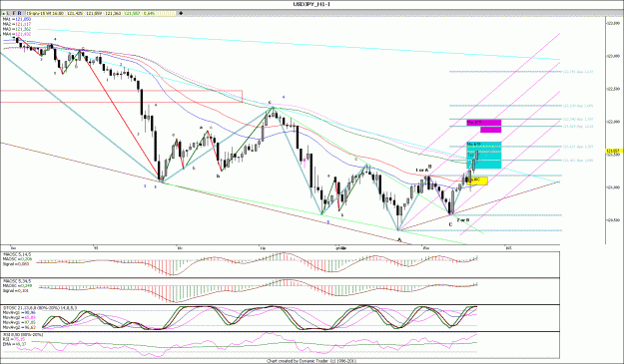Screen dimensions: 624x364
Task: Click the STOSC stochastic indicator title
Action: pyautogui.click(x=40, y=307)
